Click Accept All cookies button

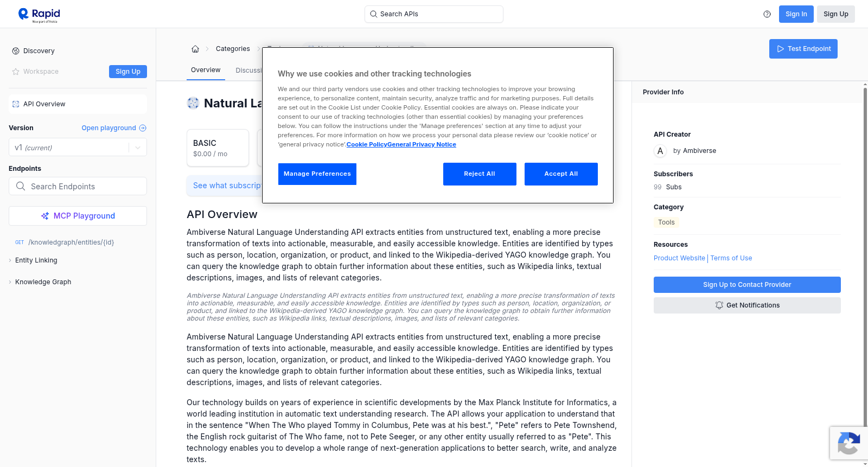(561, 174)
